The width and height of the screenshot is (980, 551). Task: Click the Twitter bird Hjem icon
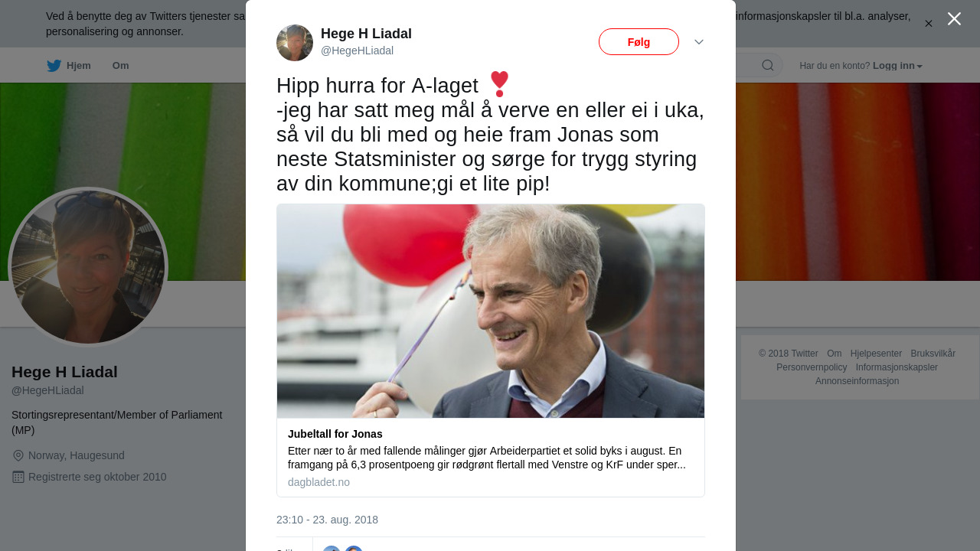(54, 66)
